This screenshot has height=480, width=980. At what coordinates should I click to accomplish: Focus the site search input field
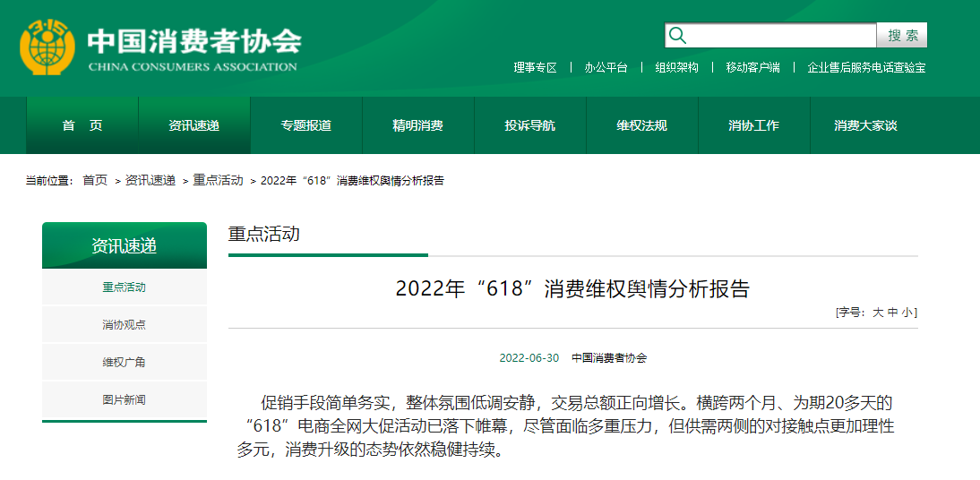coord(770,36)
